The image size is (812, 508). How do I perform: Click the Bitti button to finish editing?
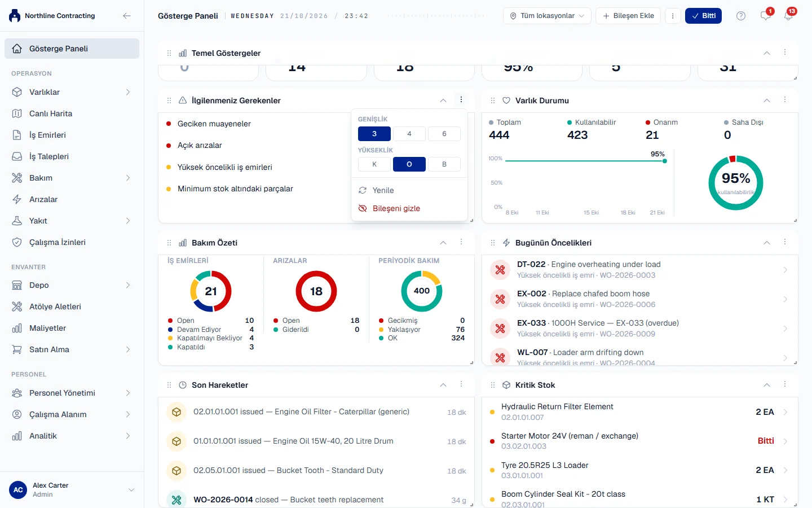pyautogui.click(x=703, y=16)
